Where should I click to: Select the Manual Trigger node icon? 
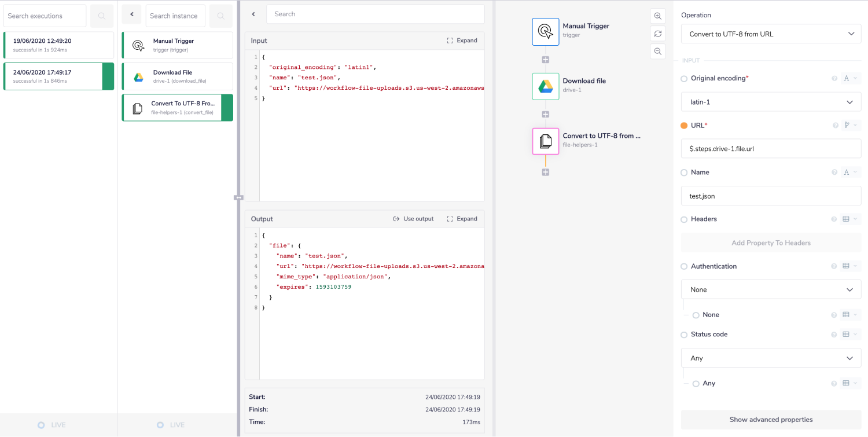tap(545, 31)
